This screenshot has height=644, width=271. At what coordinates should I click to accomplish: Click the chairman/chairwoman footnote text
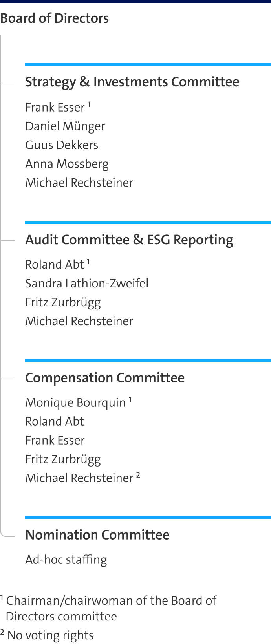(108, 608)
